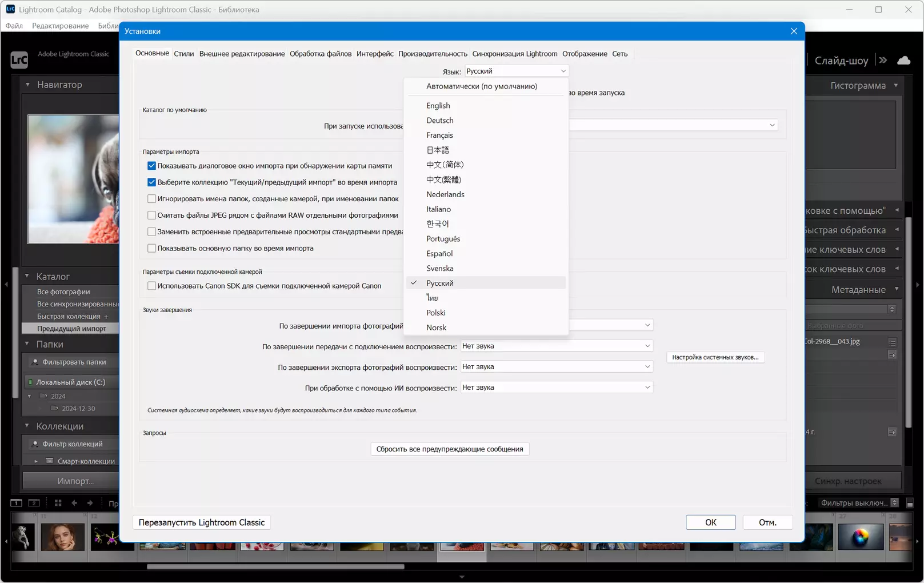Click the arrow button below the Col-2968__043.jpg list icon

tap(892, 354)
